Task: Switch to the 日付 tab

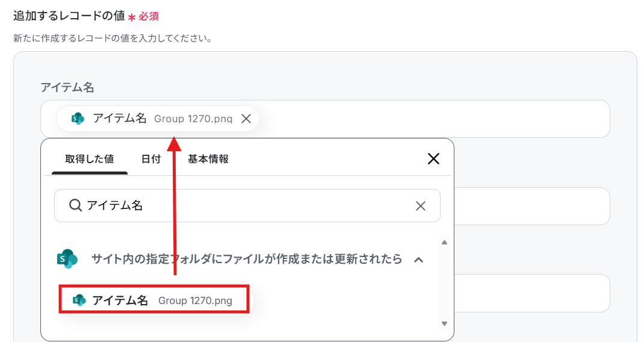Action: [x=150, y=159]
